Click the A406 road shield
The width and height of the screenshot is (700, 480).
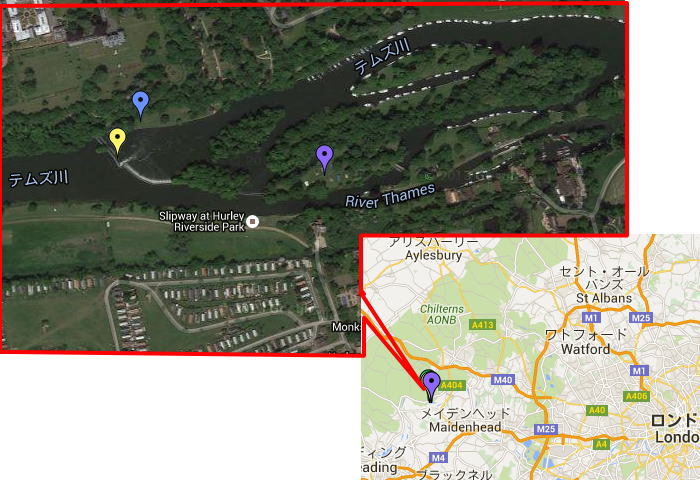(x=636, y=396)
